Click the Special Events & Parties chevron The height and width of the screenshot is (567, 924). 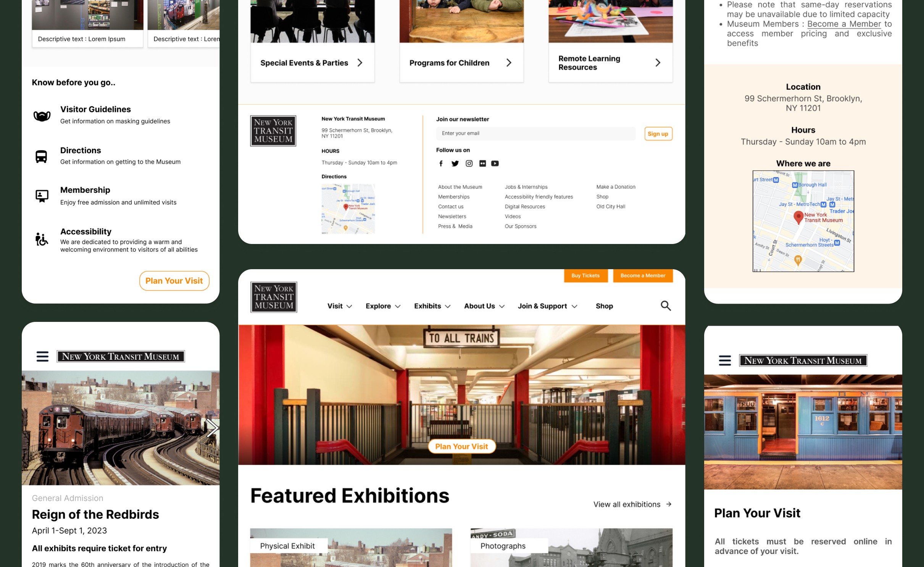(x=360, y=63)
